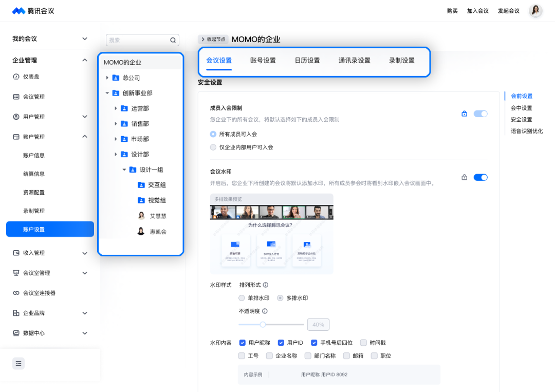Click the 搜索 input field
555x392 pixels.
[142, 41]
